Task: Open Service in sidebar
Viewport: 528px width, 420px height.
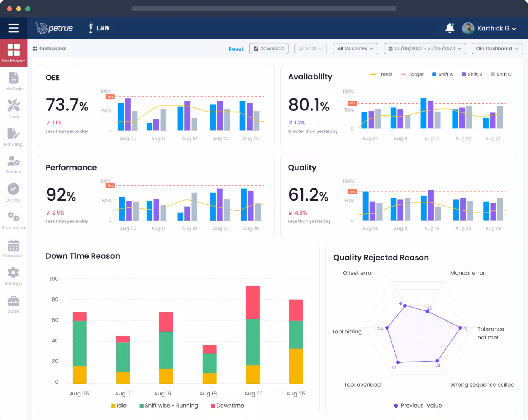Action: [14, 165]
